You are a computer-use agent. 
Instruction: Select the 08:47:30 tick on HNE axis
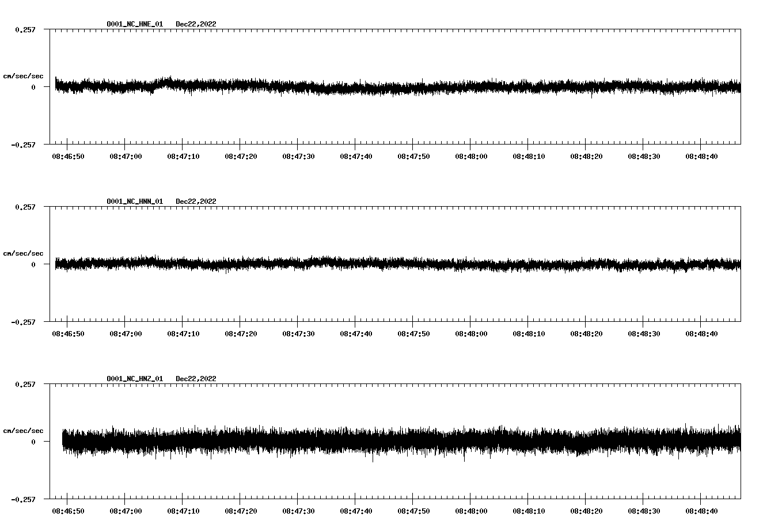pos(298,155)
